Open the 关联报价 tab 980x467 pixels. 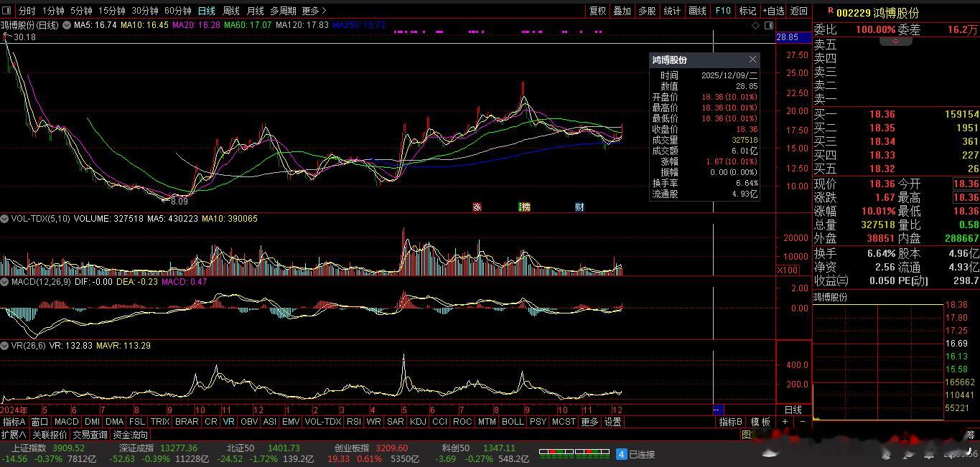click(x=50, y=435)
